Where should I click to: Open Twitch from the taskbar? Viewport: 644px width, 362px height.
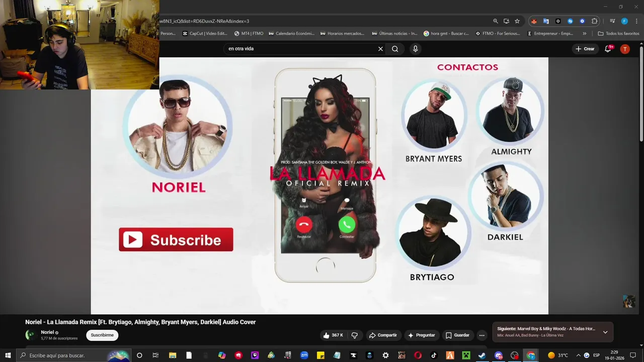click(x=255, y=355)
